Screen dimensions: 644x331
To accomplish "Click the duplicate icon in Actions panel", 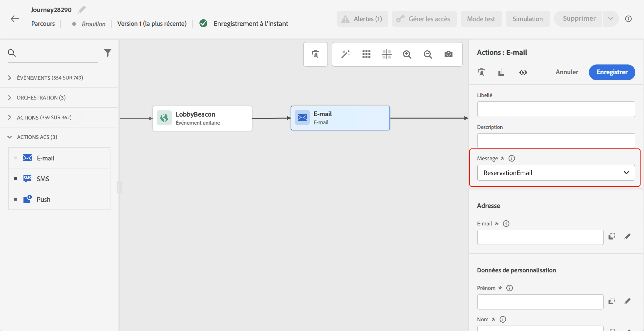I will [502, 72].
